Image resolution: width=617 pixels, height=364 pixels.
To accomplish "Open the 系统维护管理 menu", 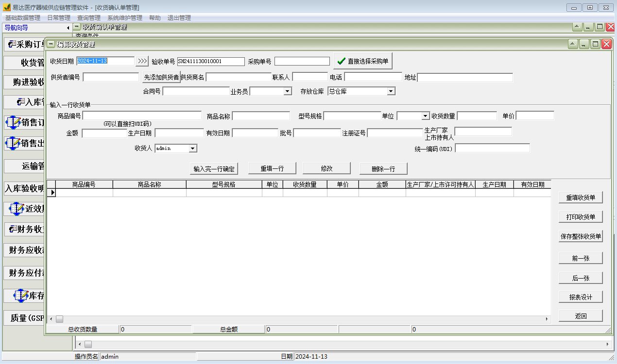I will point(125,18).
